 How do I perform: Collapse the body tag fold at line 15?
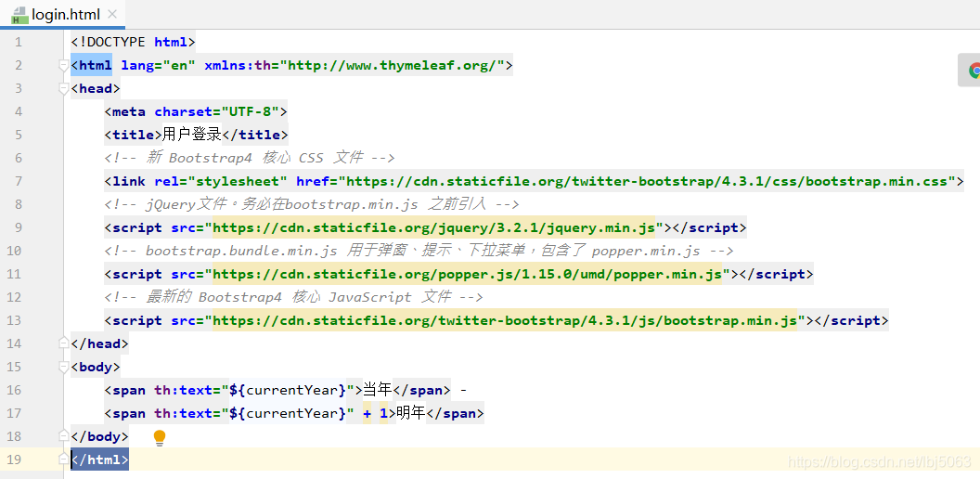point(63,367)
